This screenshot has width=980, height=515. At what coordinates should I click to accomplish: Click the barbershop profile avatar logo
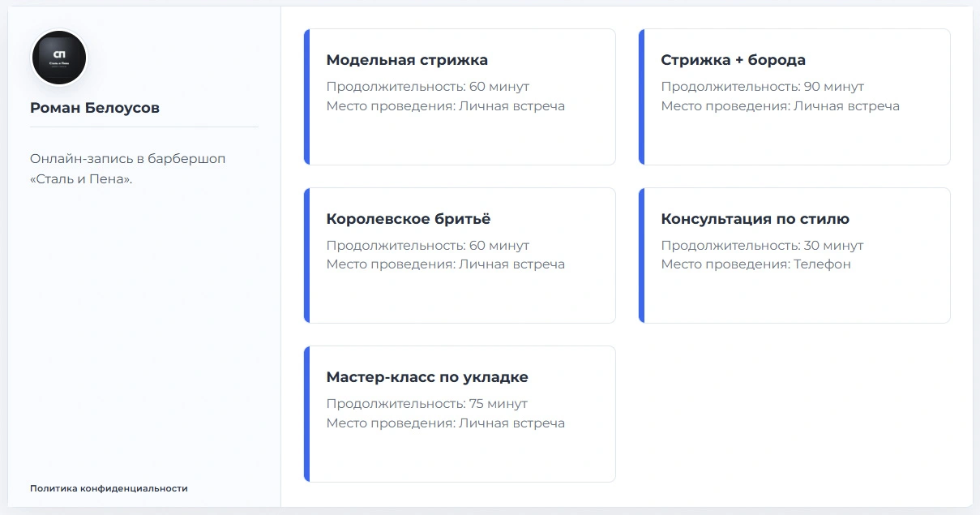59,58
